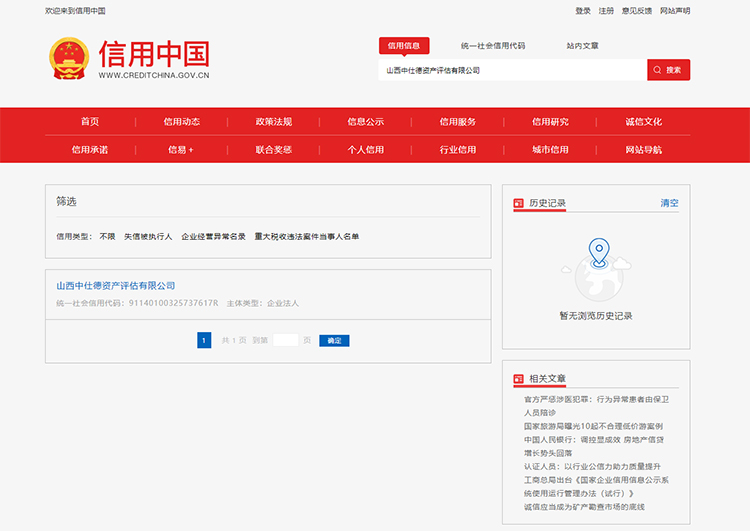
Task: Click the red search button
Action: coord(668,70)
